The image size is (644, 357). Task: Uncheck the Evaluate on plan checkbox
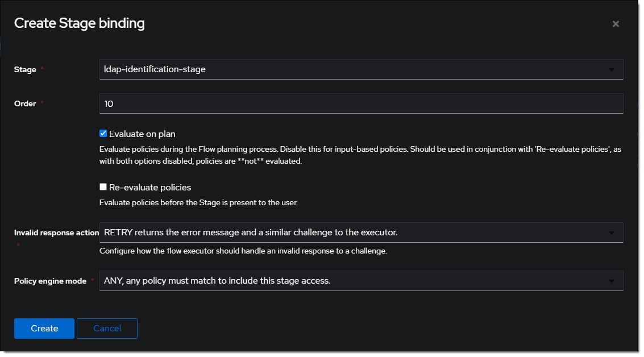(x=103, y=134)
